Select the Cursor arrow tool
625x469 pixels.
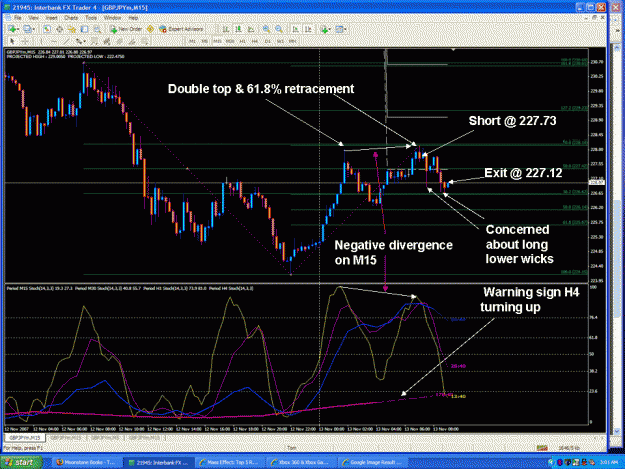tap(13, 41)
